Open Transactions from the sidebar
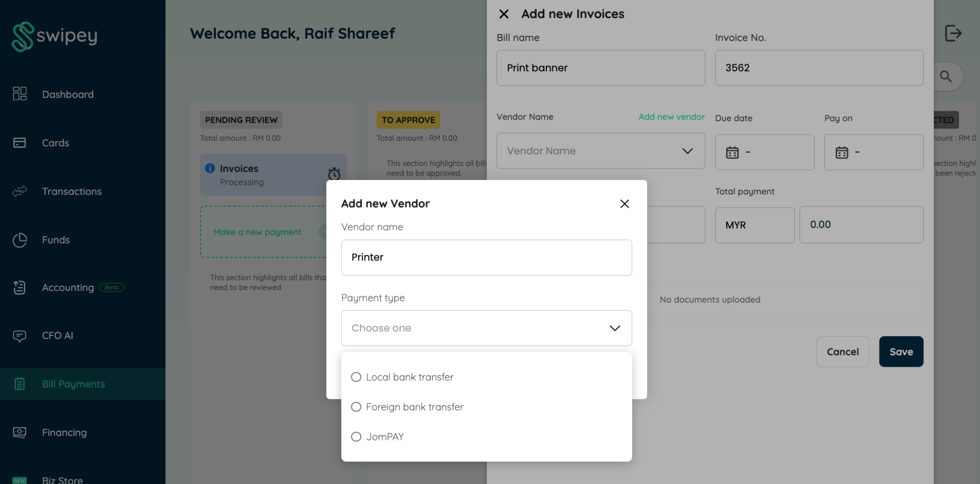980x484 pixels. [71, 191]
